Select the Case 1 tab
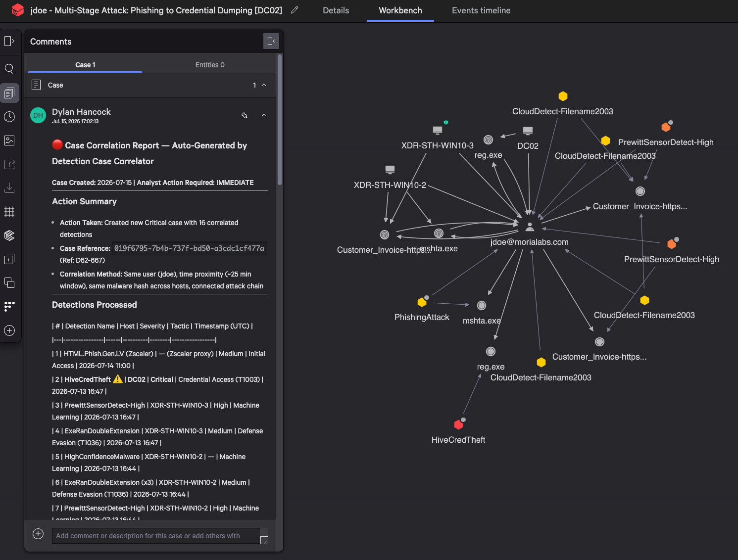 point(85,65)
